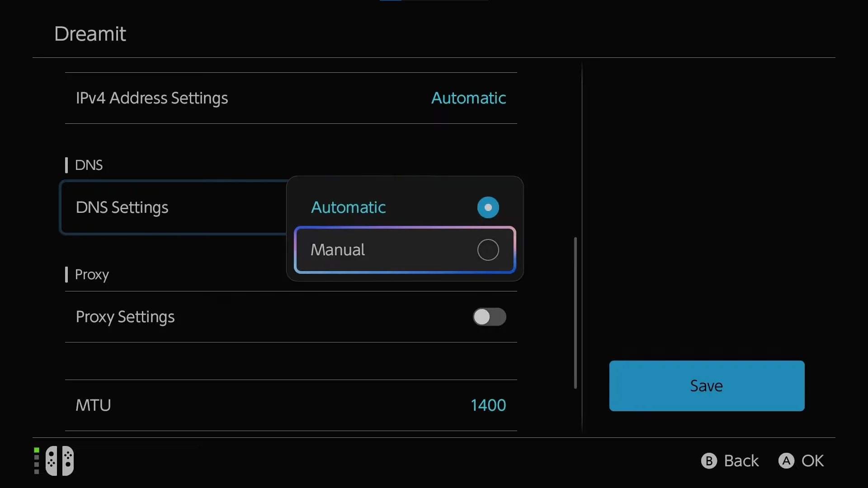868x488 pixels.
Task: Click the OK label
Action: coord(813,461)
